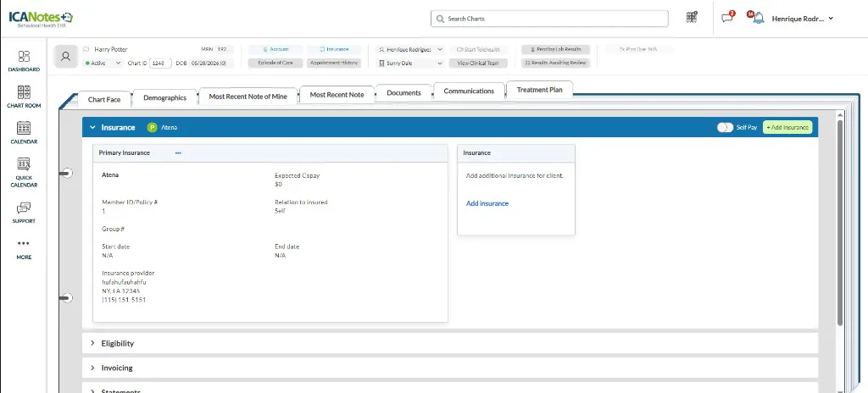Open the Calendar sidebar icon
Screen dimensions: 868x393
(24, 132)
